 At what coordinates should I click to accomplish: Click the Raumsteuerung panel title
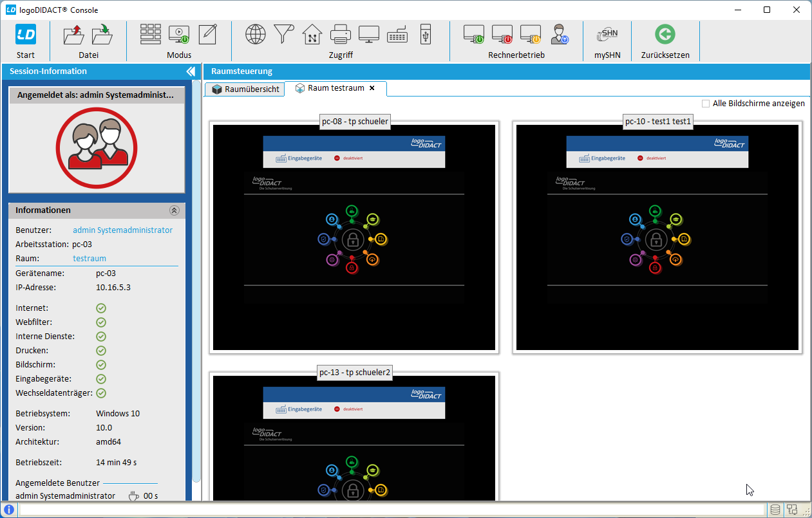point(241,71)
